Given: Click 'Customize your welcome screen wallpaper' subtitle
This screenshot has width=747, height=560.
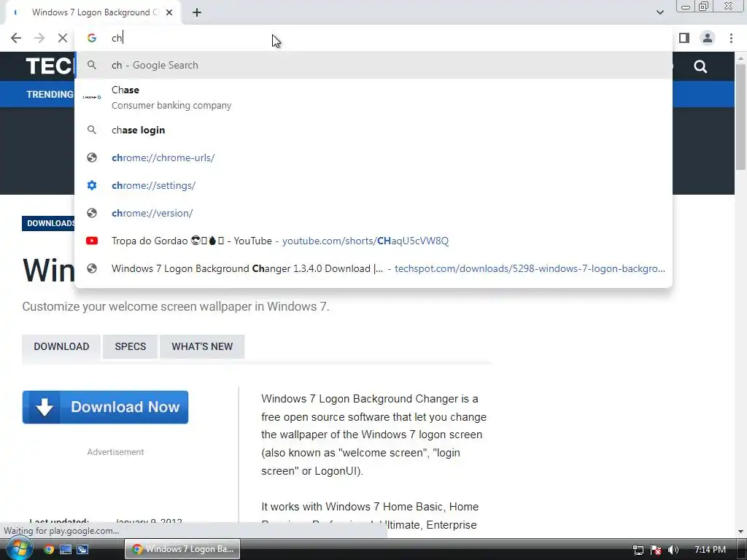Looking at the screenshot, I should coord(176,306).
